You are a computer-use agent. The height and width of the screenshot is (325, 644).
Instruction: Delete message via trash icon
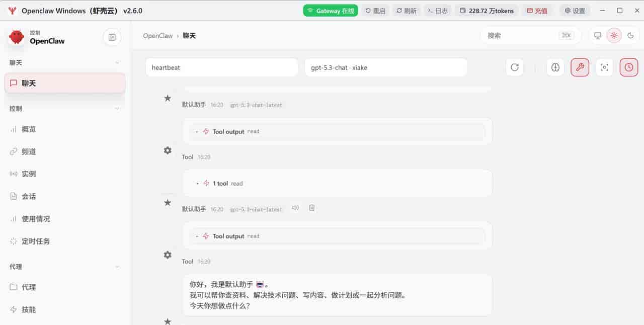(x=312, y=208)
